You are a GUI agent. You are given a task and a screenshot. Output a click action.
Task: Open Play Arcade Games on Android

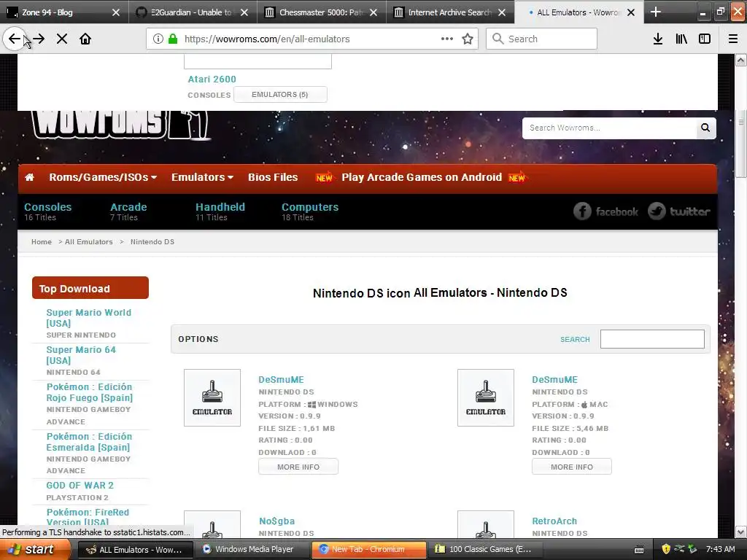(x=421, y=177)
